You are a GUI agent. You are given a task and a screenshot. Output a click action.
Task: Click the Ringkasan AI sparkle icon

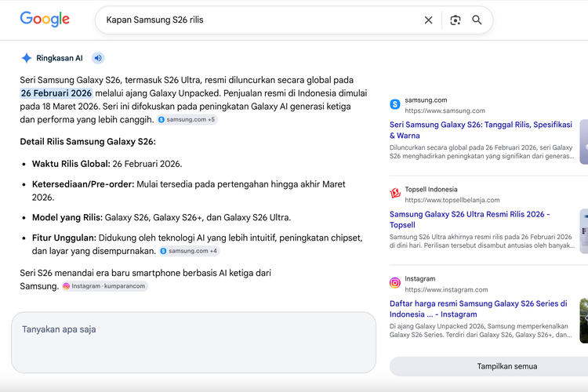point(27,58)
